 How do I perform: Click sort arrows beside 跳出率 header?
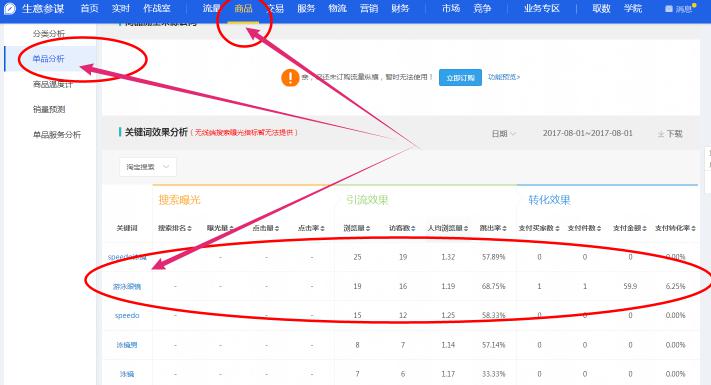(x=504, y=228)
